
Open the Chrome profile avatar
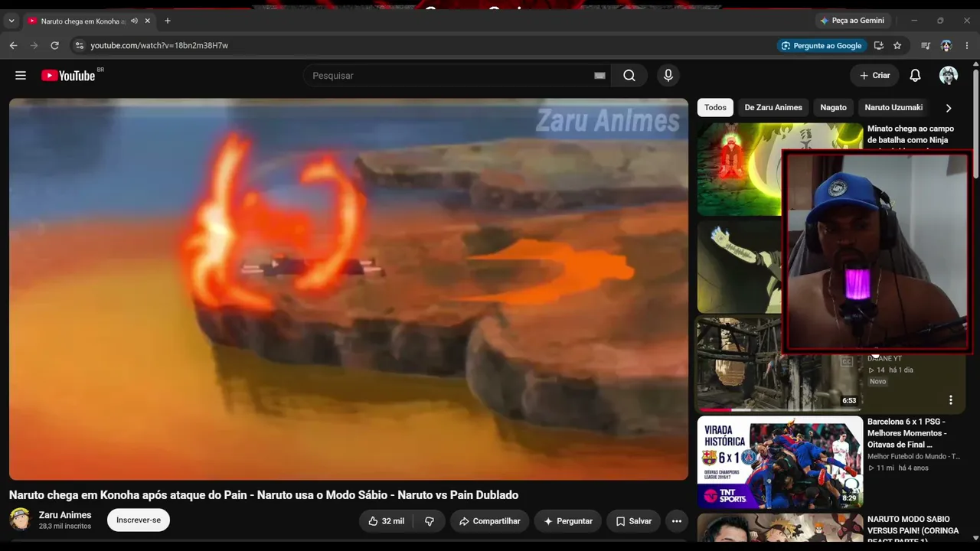coord(946,46)
